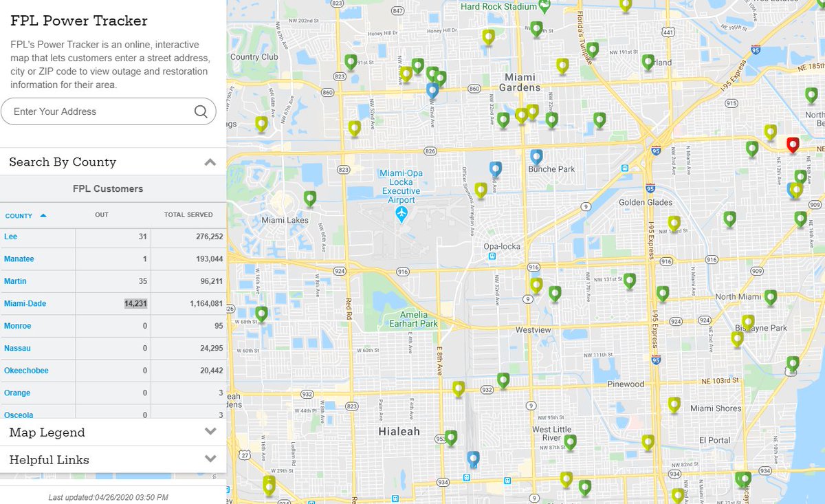This screenshot has width=825, height=504.
Task: Click the green marker in Miami Lakes
Action: coord(310,198)
